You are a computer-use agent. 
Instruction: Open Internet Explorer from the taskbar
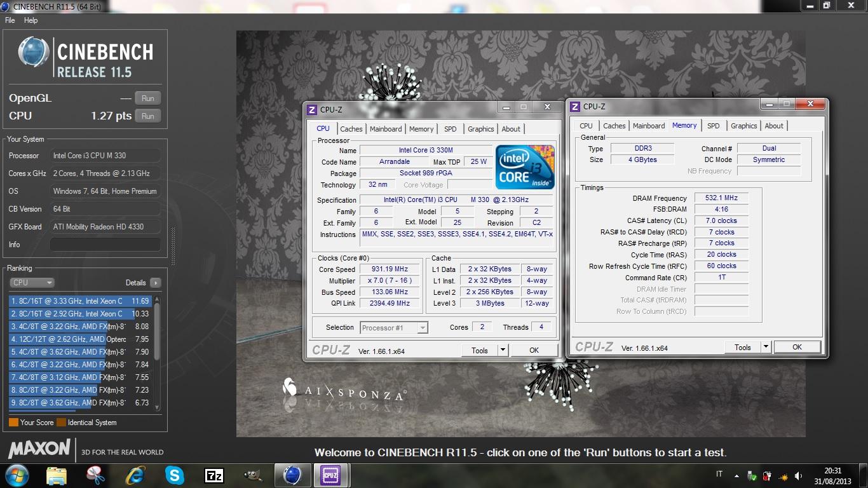[135, 475]
